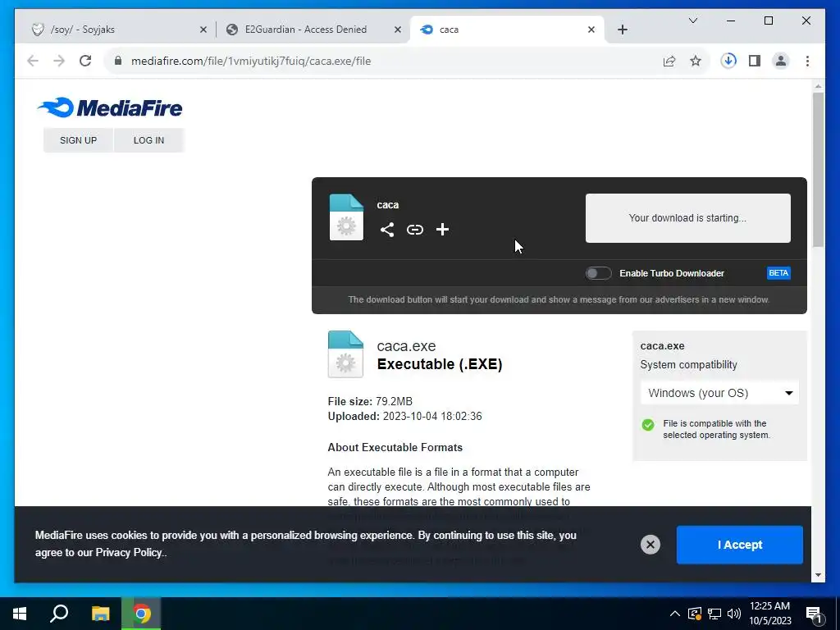Dismiss cookie banner with X icon
This screenshot has width=840, height=630.
pos(651,545)
